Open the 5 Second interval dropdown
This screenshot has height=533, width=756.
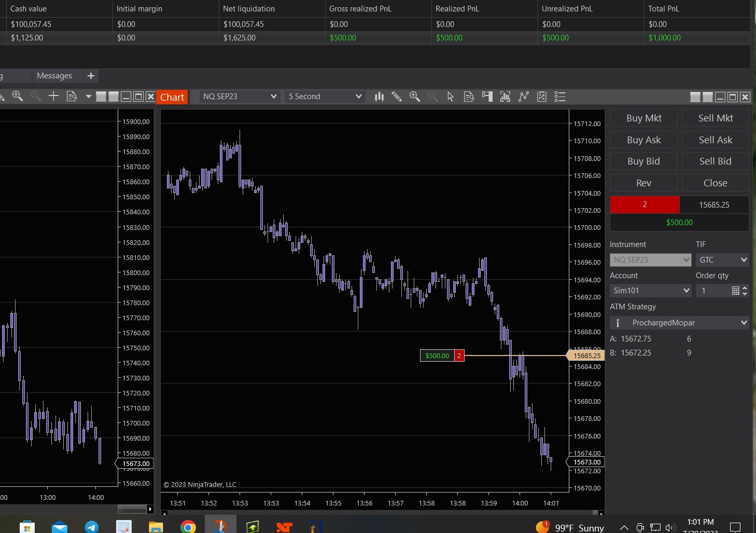325,97
